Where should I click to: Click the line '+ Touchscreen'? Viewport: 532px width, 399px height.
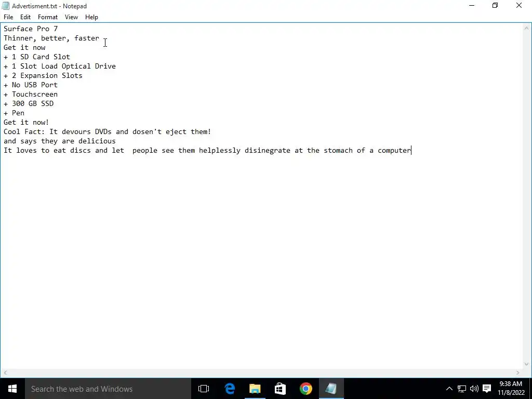pyautogui.click(x=31, y=95)
